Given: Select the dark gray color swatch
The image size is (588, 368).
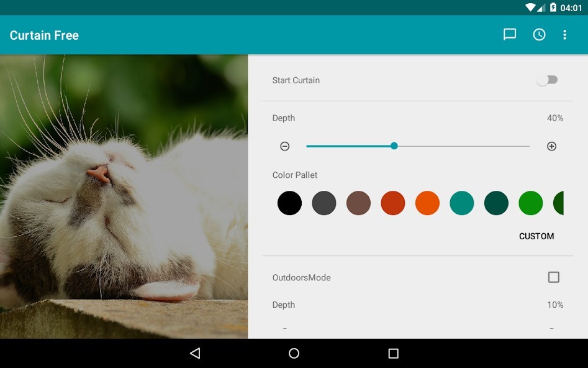Looking at the screenshot, I should pyautogui.click(x=324, y=203).
